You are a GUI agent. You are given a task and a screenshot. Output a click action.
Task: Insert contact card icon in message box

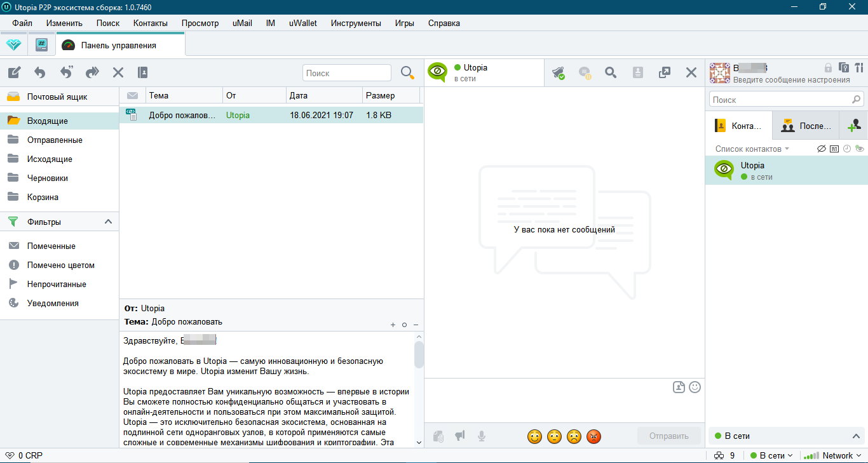coord(679,387)
